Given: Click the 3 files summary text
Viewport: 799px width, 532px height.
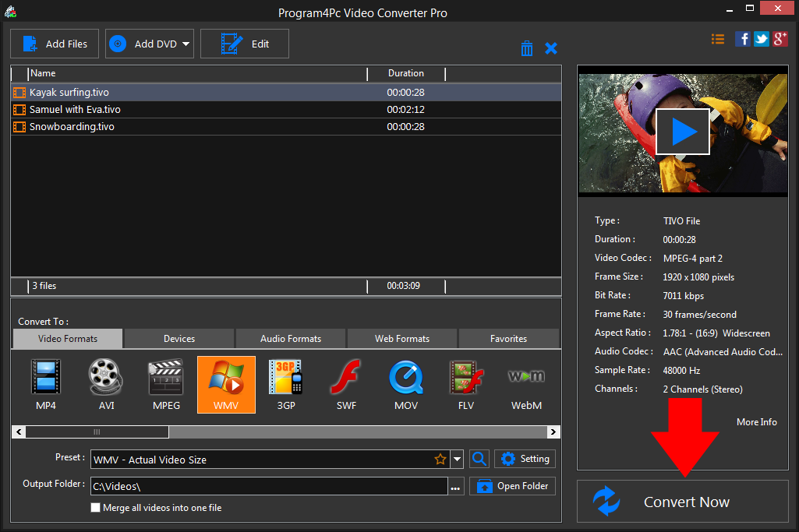Looking at the screenshot, I should click(x=44, y=286).
